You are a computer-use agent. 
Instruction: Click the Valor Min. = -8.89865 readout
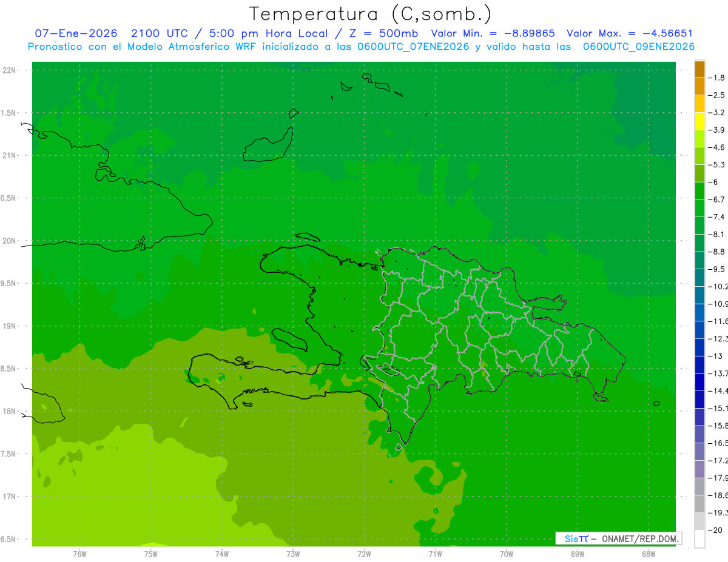[493, 33]
